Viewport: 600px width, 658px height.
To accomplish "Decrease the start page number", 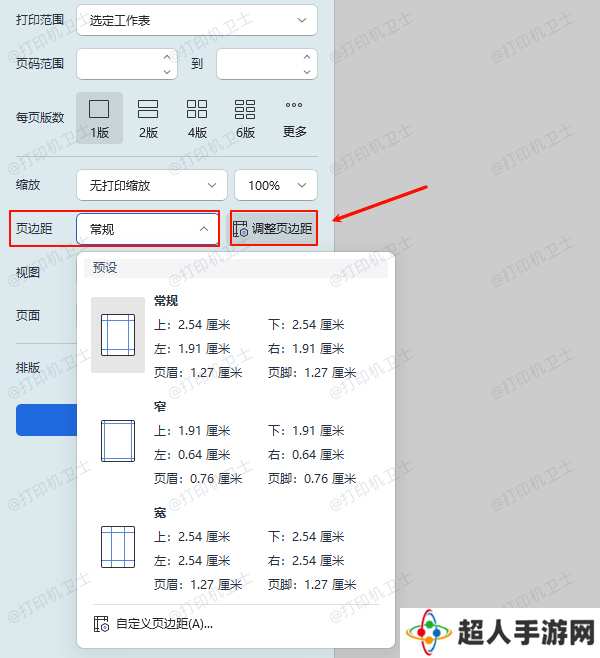I will (167, 72).
